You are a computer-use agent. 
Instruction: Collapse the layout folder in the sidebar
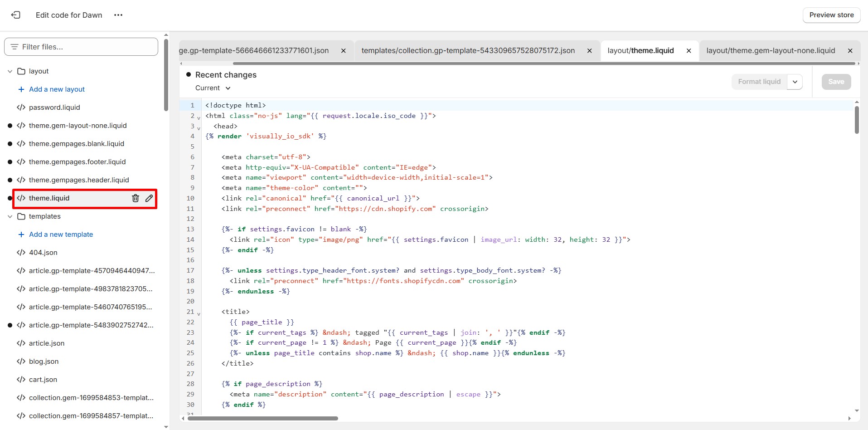tap(10, 71)
